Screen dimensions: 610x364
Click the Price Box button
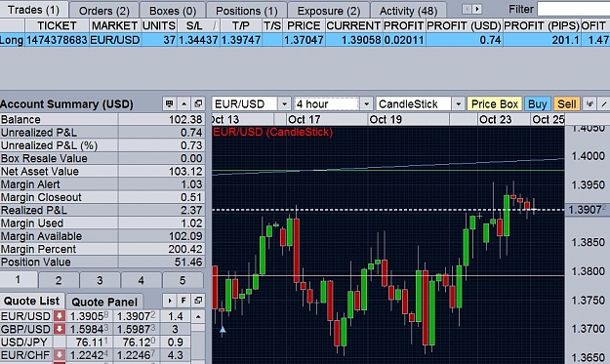pos(495,103)
